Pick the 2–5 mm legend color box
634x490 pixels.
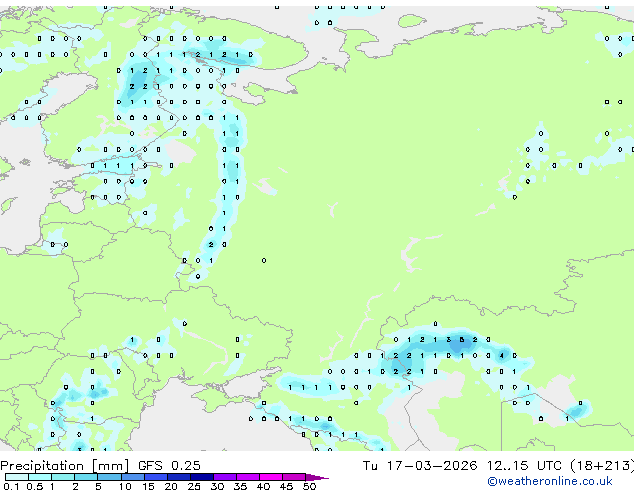(86, 477)
